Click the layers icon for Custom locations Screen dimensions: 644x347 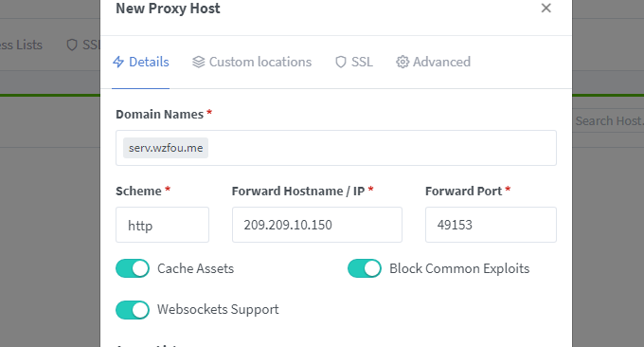198,62
